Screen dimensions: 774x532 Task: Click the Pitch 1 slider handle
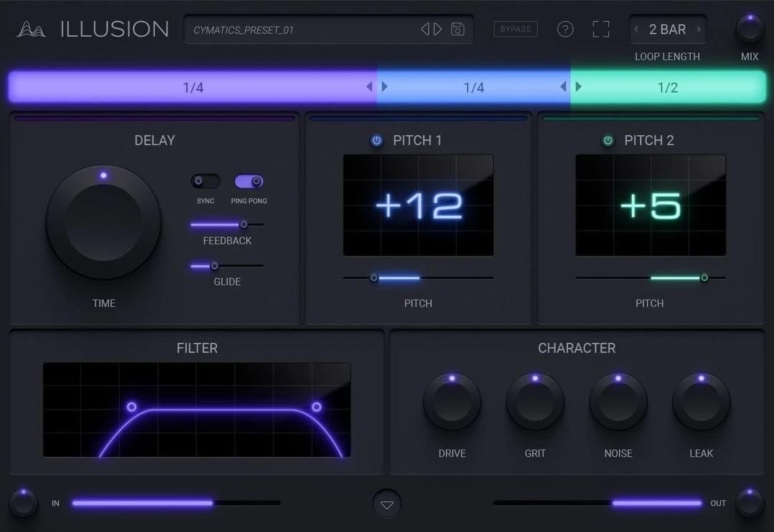click(373, 278)
